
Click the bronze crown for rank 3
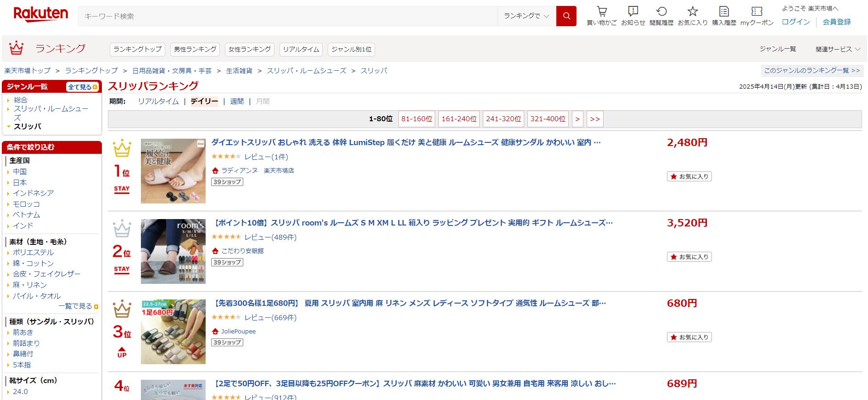[x=122, y=309]
